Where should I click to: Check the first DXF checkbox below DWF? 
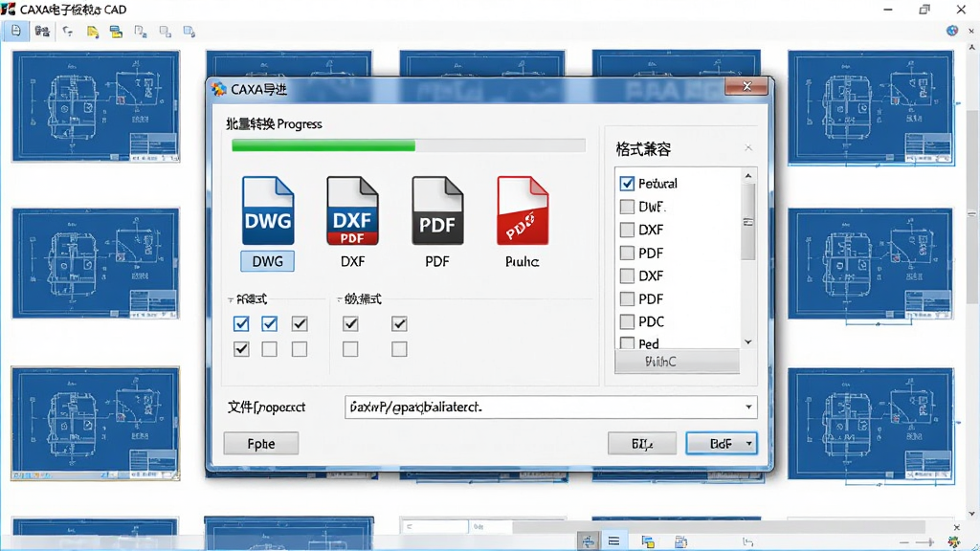point(627,230)
